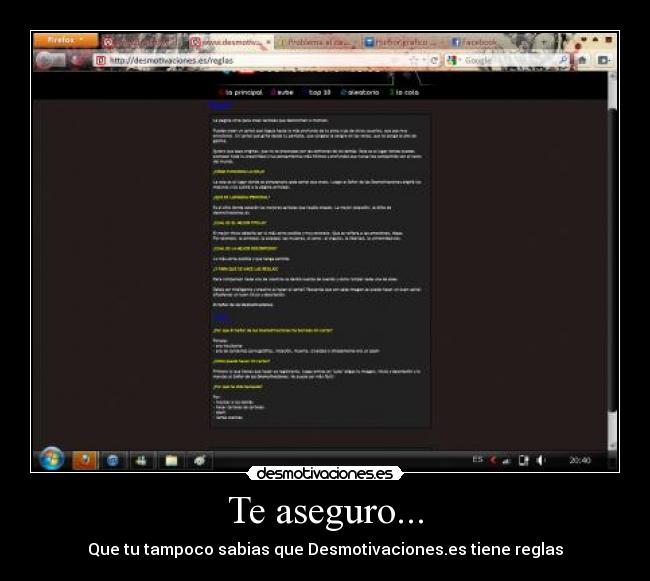
Task: Focus the Google search box
Action: 510,61
